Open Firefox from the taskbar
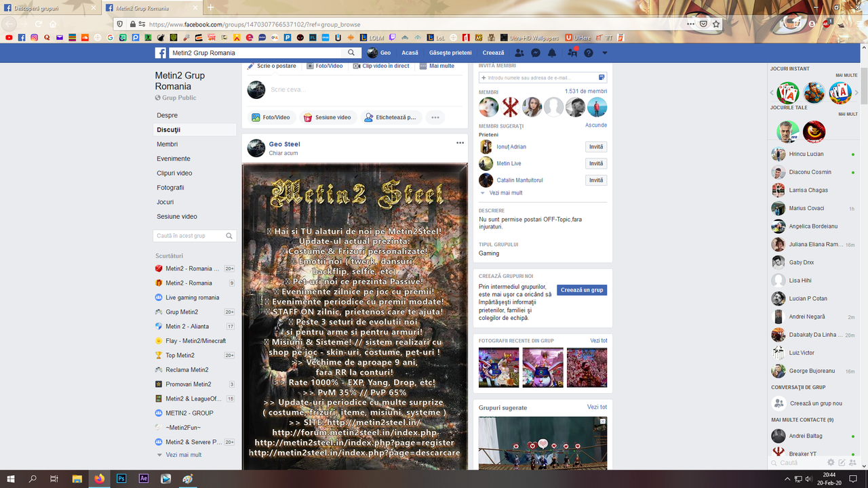 coord(100,479)
